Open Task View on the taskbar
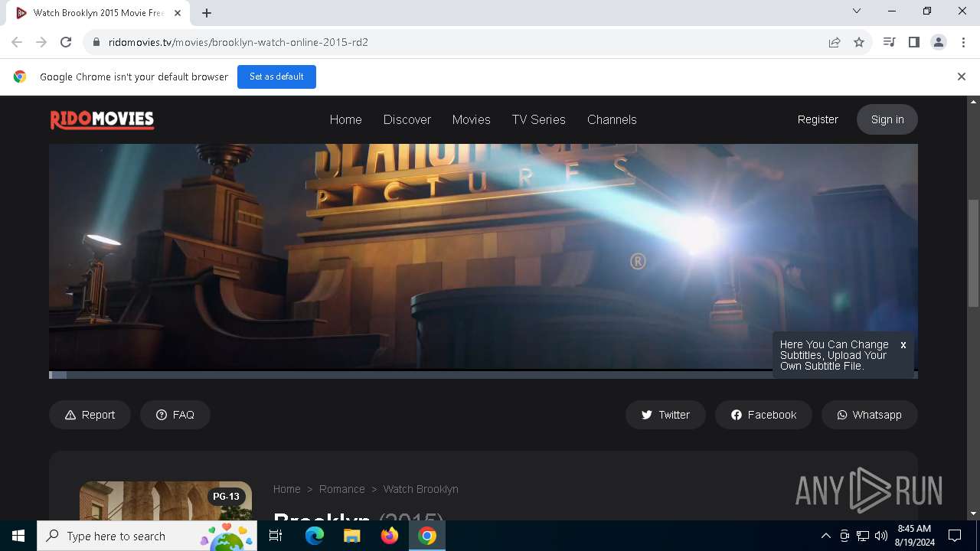Screen dimensions: 980x551 pos(276,536)
